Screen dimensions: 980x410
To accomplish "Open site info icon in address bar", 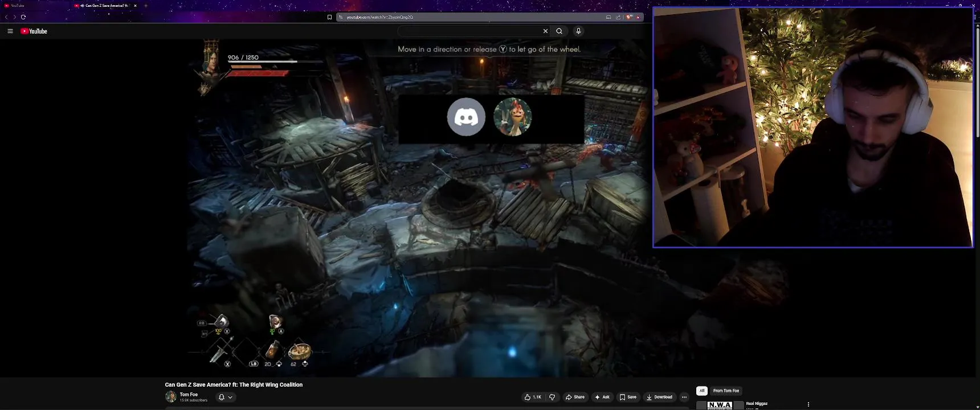I will tap(341, 17).
